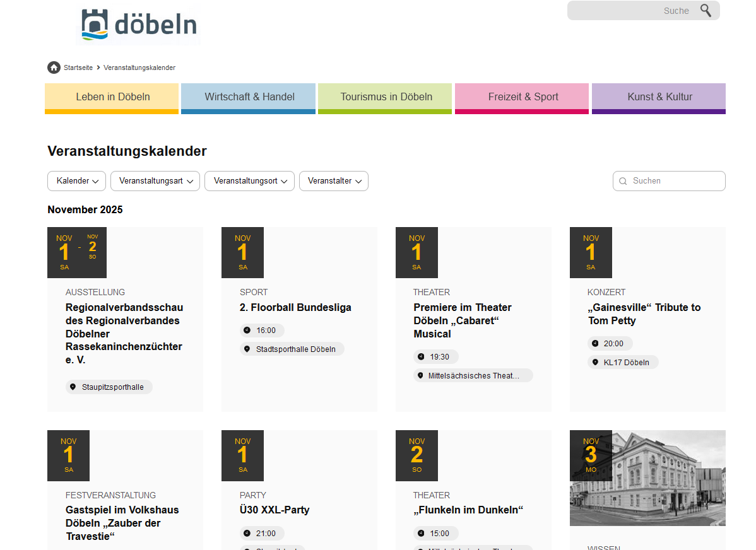The width and height of the screenshot is (756, 550).
Task: Expand the Veranstaltungsart dropdown
Action: click(x=155, y=181)
